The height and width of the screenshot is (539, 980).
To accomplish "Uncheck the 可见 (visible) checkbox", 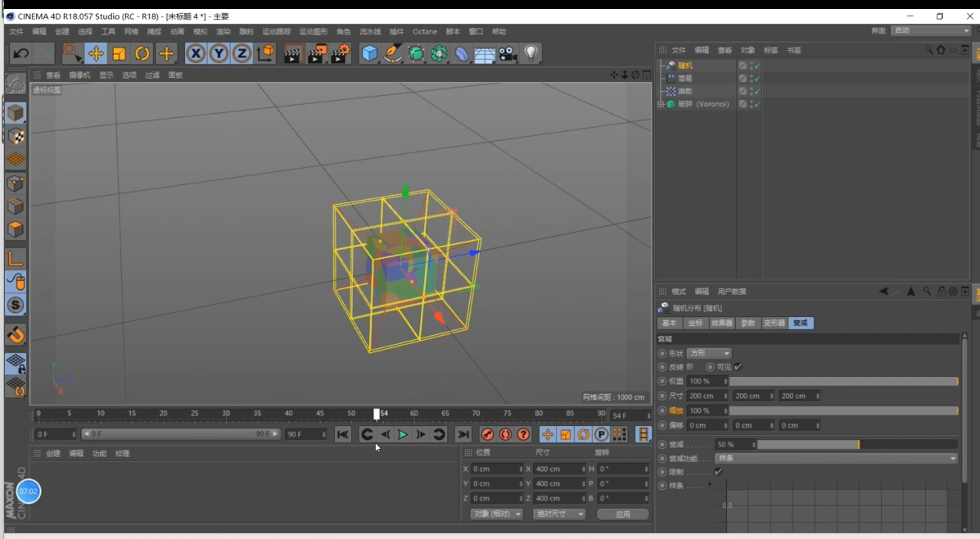I will coord(738,367).
